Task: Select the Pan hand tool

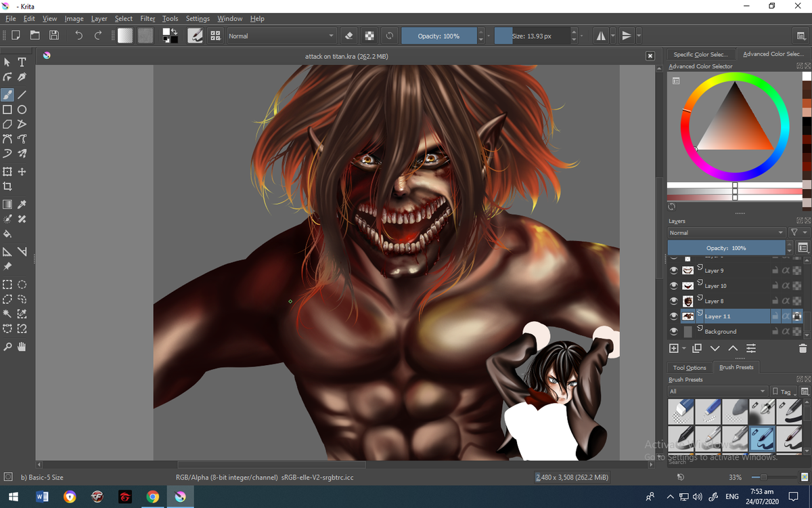Action: 22,347
